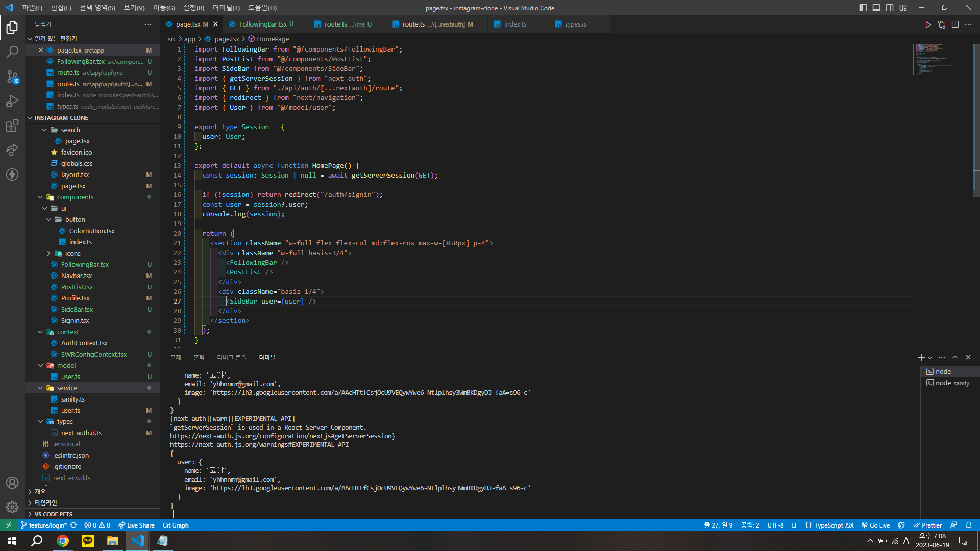Split the editor to the right
Viewport: 980px width, 551px height.
[955, 24]
